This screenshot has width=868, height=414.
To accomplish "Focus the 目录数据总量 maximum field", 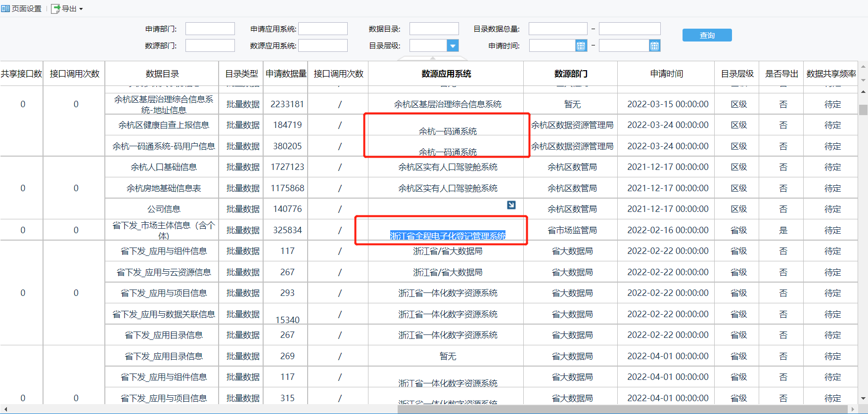I will (630, 29).
